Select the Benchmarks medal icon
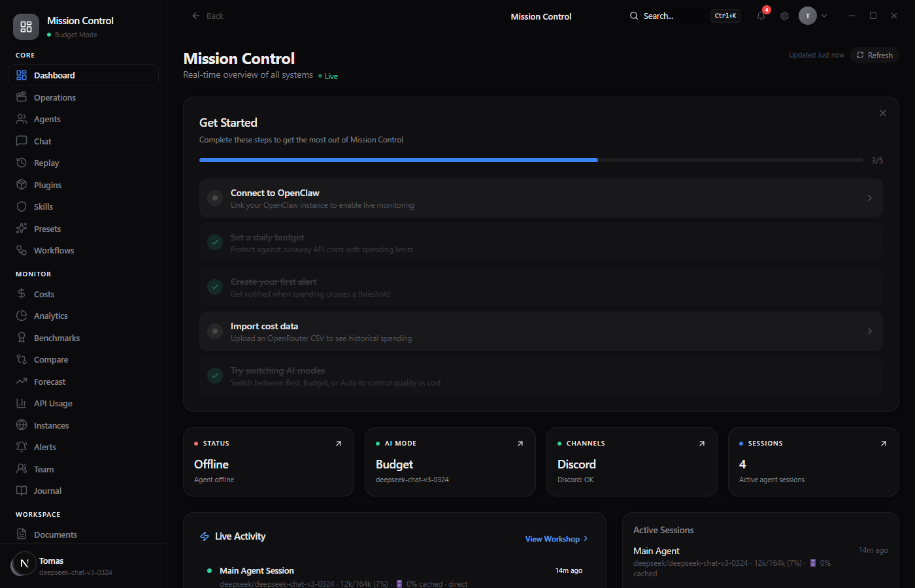This screenshot has width=915, height=588. pyautogui.click(x=22, y=338)
